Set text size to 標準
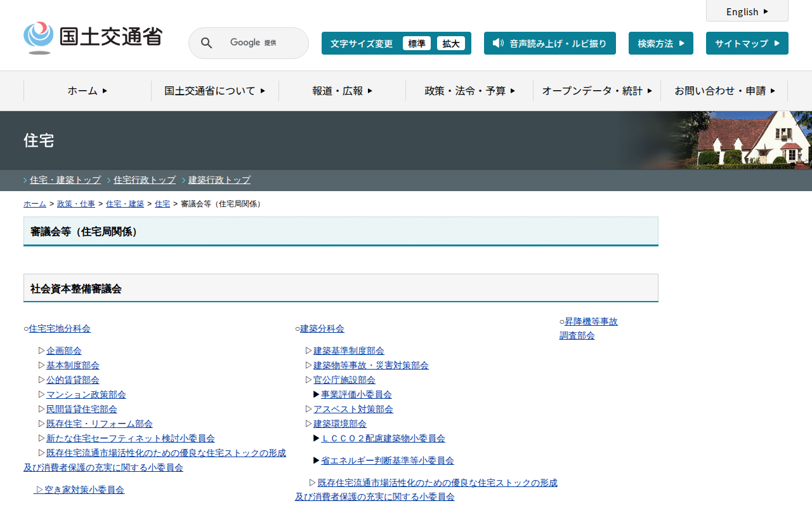The height and width of the screenshot is (508, 812). (x=417, y=43)
